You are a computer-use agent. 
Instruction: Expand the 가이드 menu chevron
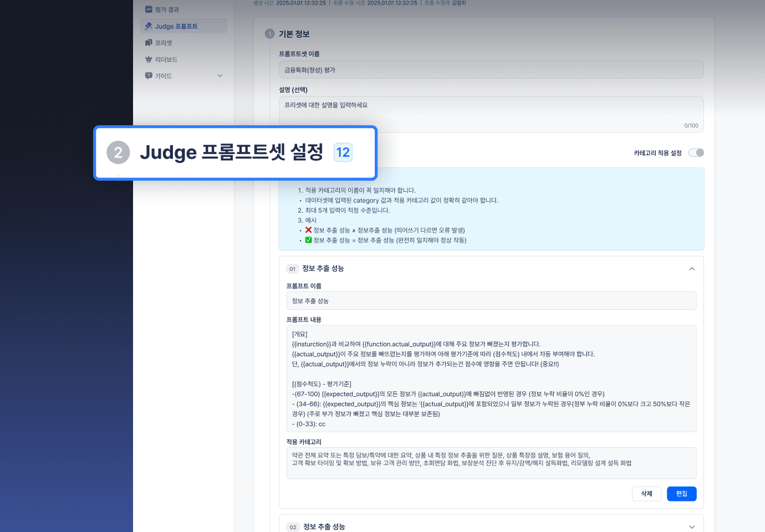tap(220, 76)
